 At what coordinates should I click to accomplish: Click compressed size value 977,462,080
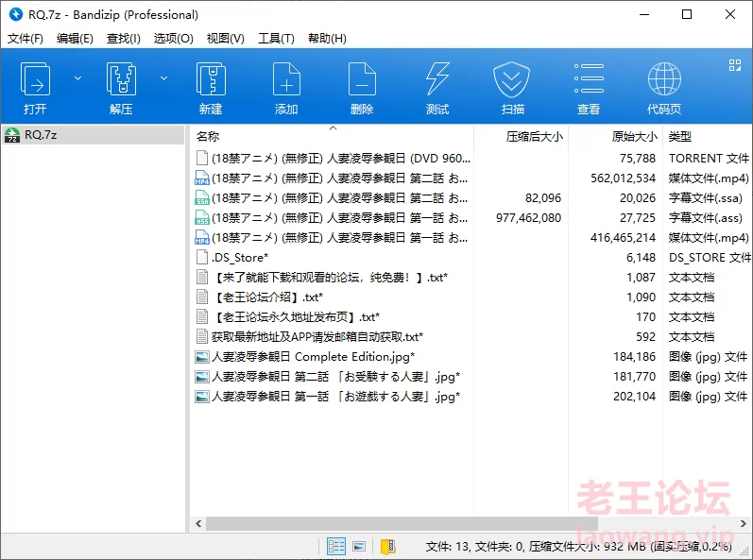pyautogui.click(x=528, y=218)
